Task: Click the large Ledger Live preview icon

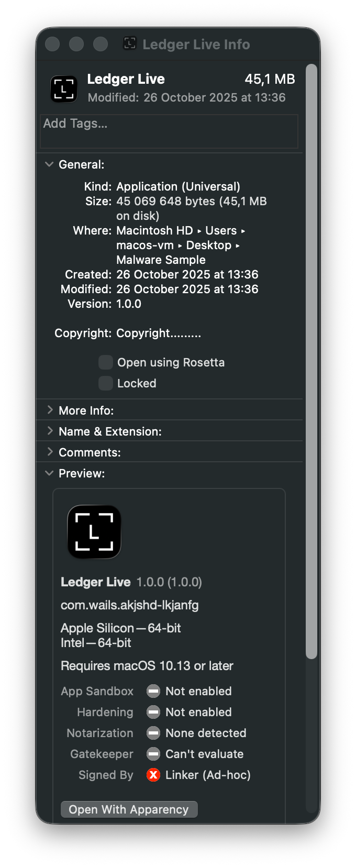Action: (x=94, y=531)
